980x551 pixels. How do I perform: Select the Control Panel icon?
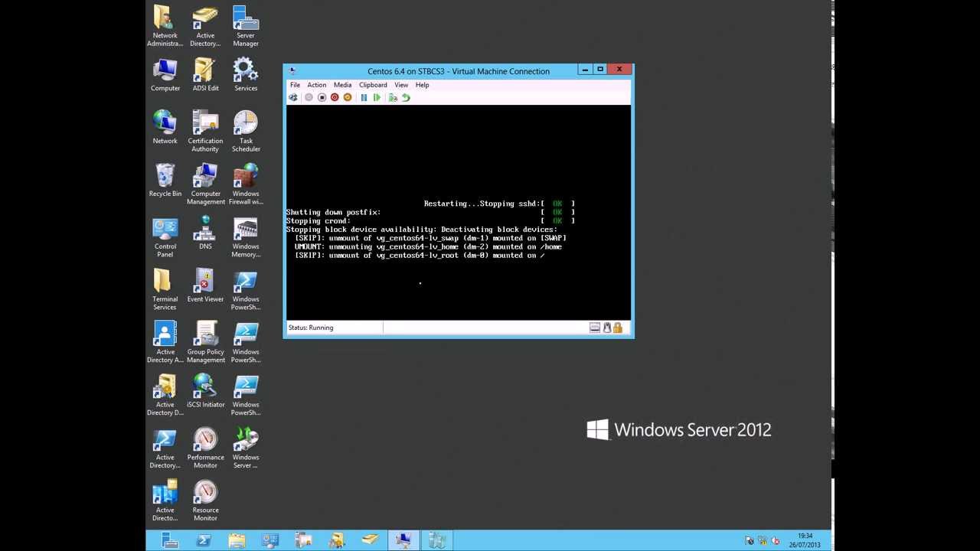tap(165, 237)
